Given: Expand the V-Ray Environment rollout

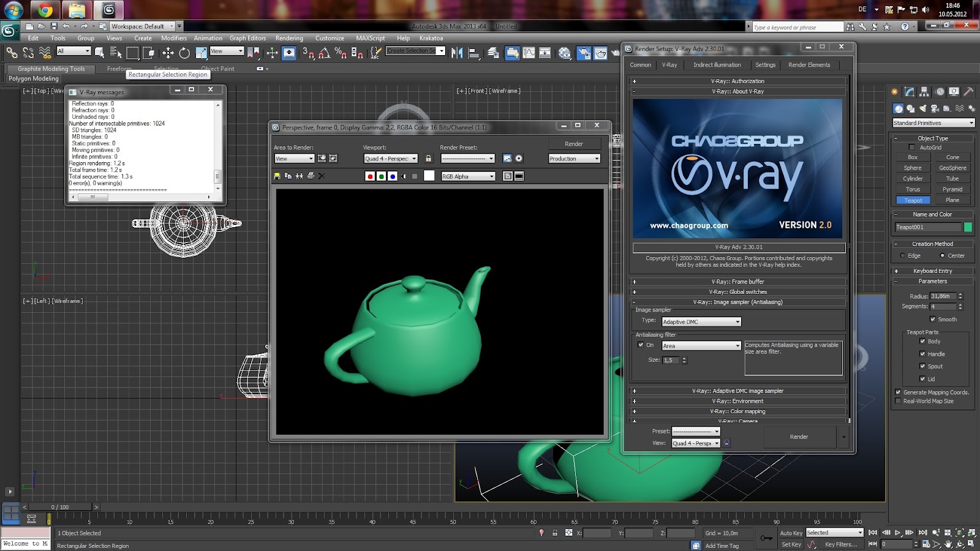Looking at the screenshot, I should (x=737, y=401).
